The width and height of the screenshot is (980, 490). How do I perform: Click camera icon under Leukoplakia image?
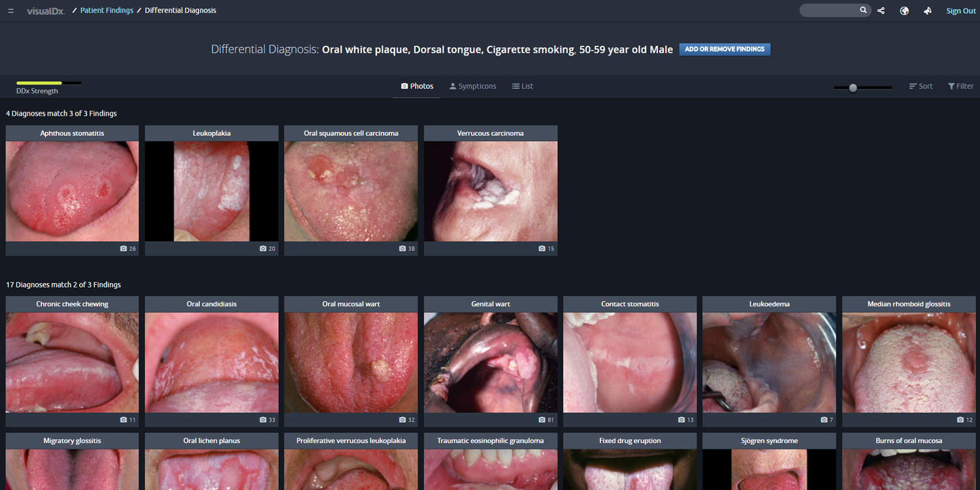(263, 249)
